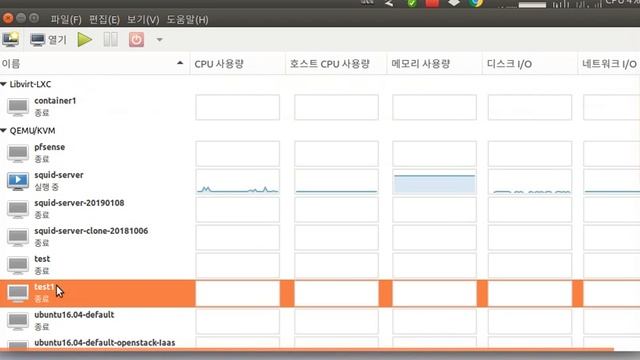Start the VM with green play icon
640x360 pixels.
click(85, 40)
